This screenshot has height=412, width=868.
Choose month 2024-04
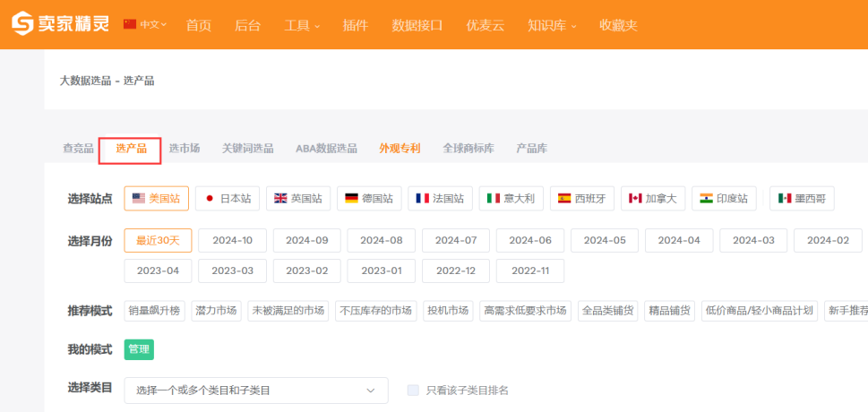679,240
